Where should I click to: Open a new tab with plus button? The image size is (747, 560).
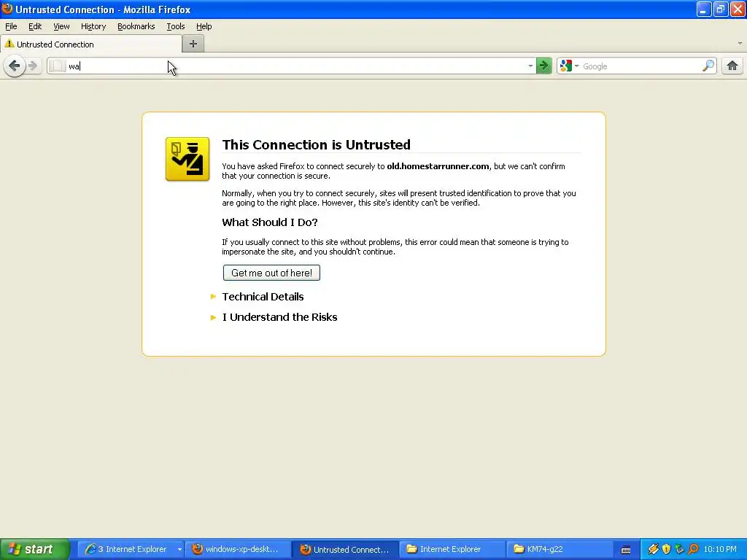[x=193, y=44]
